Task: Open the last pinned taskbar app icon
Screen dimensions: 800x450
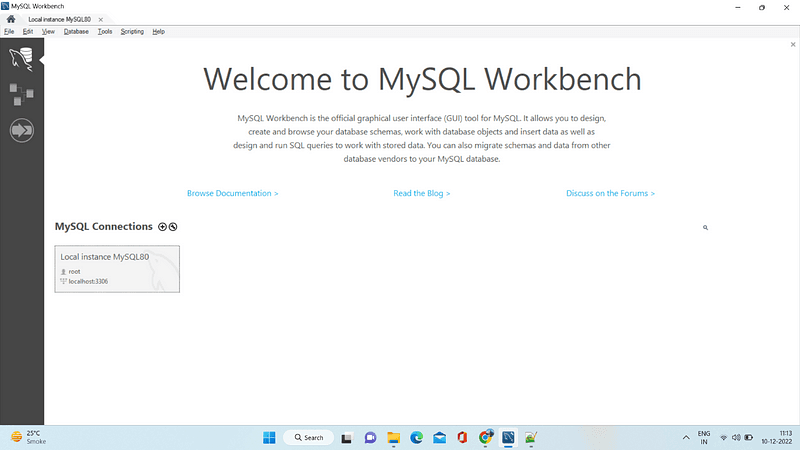Action: click(x=531, y=438)
